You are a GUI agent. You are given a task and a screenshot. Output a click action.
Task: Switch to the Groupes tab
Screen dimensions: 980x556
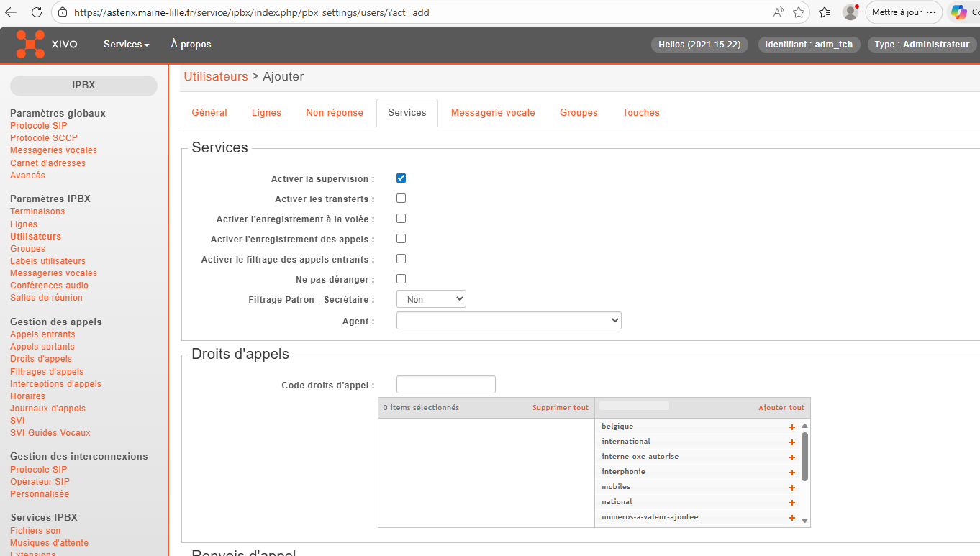[x=579, y=113]
